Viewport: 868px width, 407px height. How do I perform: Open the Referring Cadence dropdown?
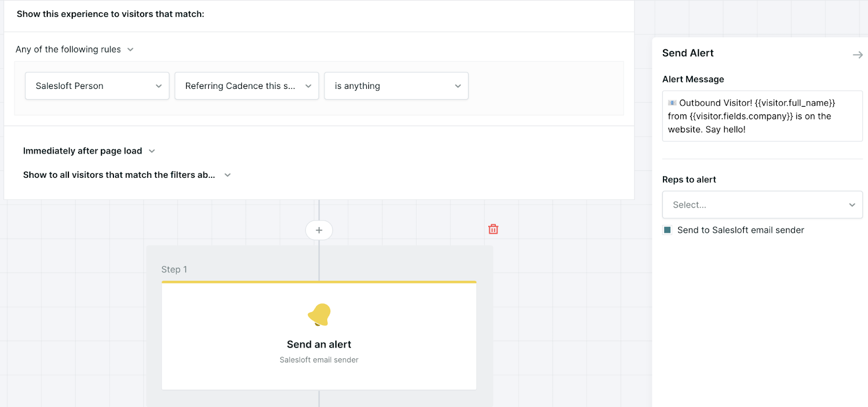247,86
